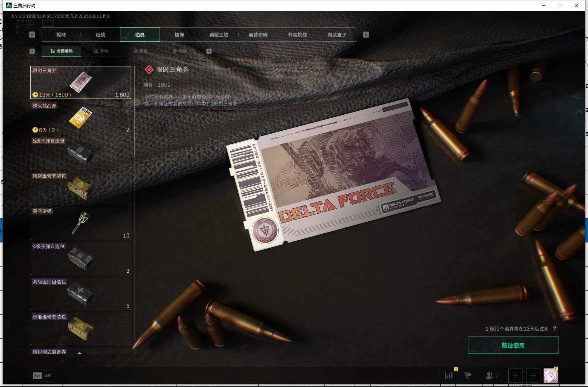Viewport: 588px width, 387px height.
Task: Click the first empty teammate plus slot
Action: pos(515,376)
